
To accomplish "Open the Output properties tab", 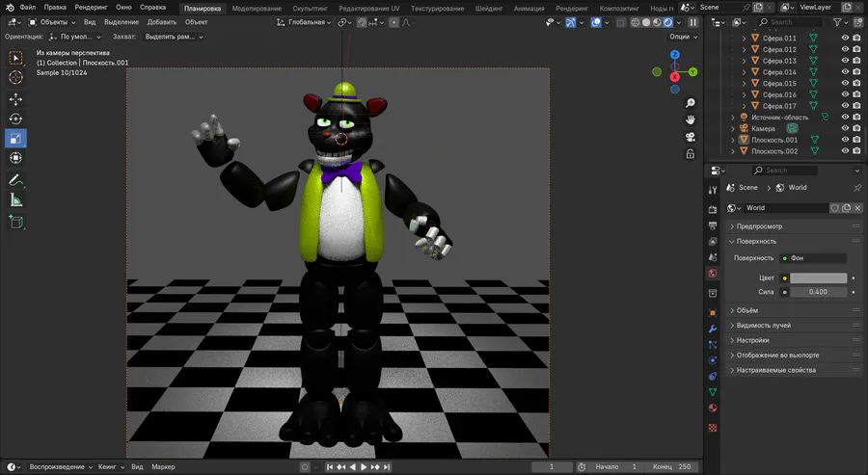I will 713,225.
